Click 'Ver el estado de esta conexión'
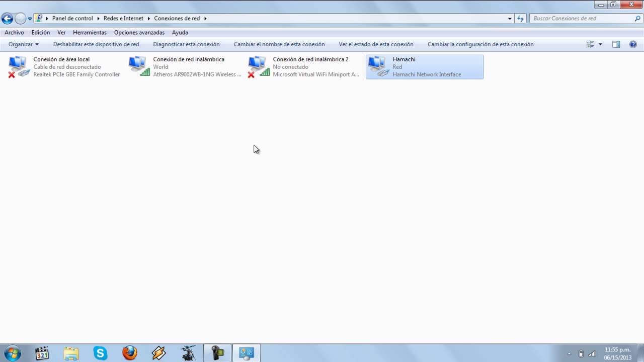 pyautogui.click(x=376, y=44)
